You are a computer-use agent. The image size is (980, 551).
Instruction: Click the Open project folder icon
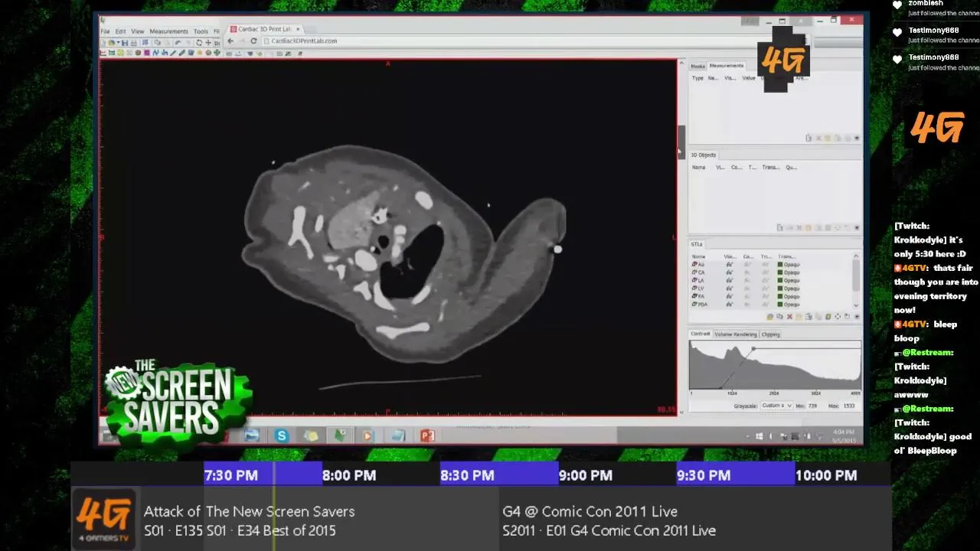pos(111,42)
